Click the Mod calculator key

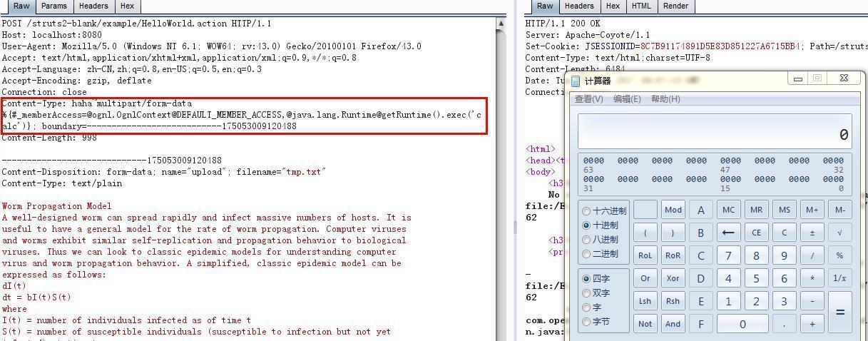pyautogui.click(x=673, y=210)
